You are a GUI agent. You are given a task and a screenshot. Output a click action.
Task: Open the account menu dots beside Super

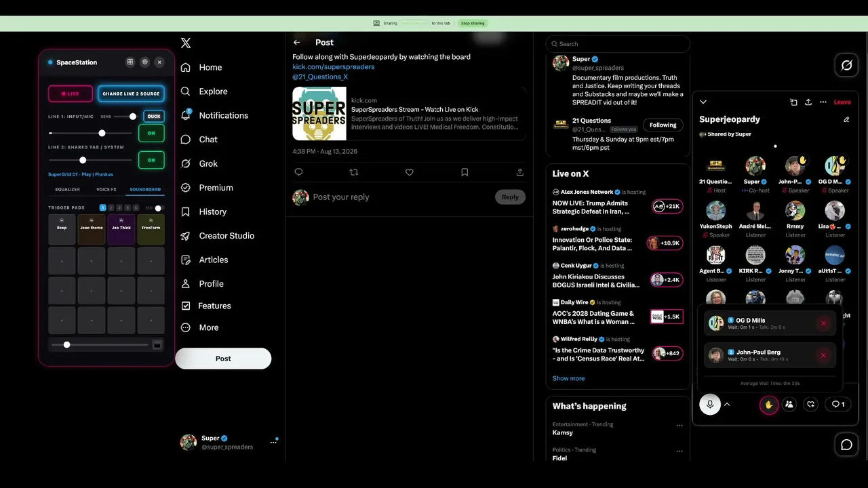pyautogui.click(x=273, y=442)
